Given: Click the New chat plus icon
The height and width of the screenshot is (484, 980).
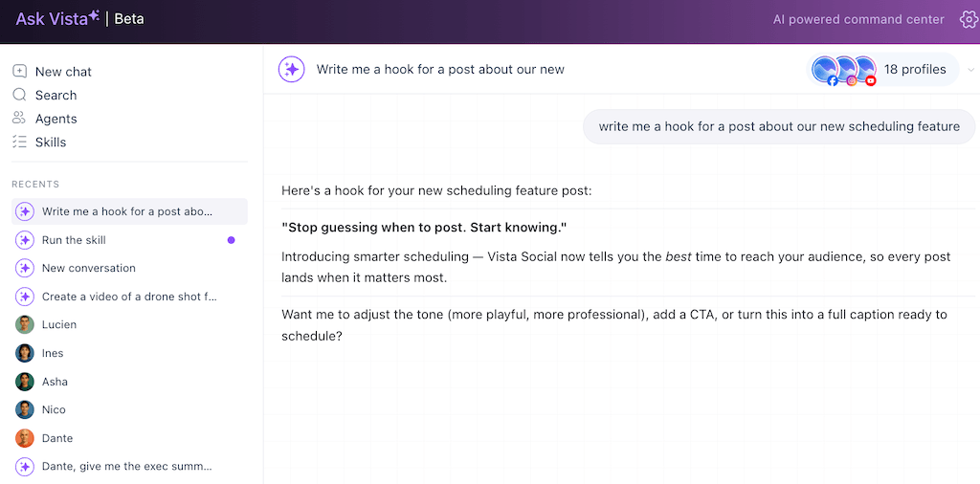Looking at the screenshot, I should tap(19, 71).
